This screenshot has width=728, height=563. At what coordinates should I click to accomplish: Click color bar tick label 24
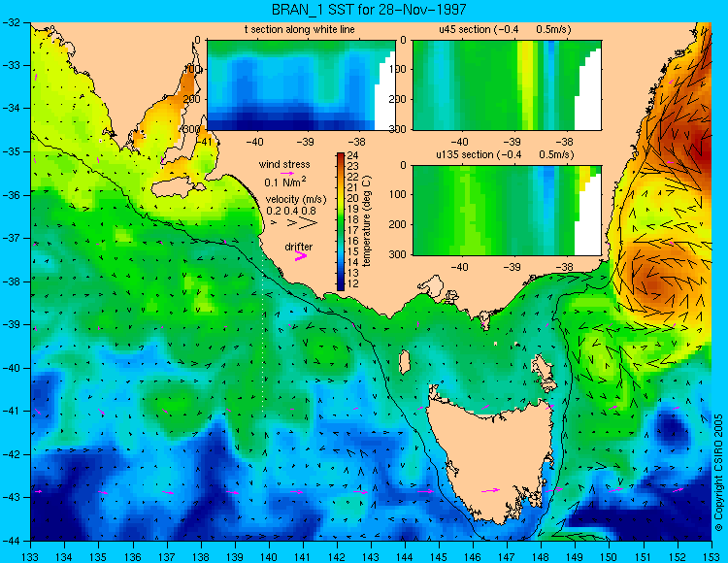tap(353, 156)
